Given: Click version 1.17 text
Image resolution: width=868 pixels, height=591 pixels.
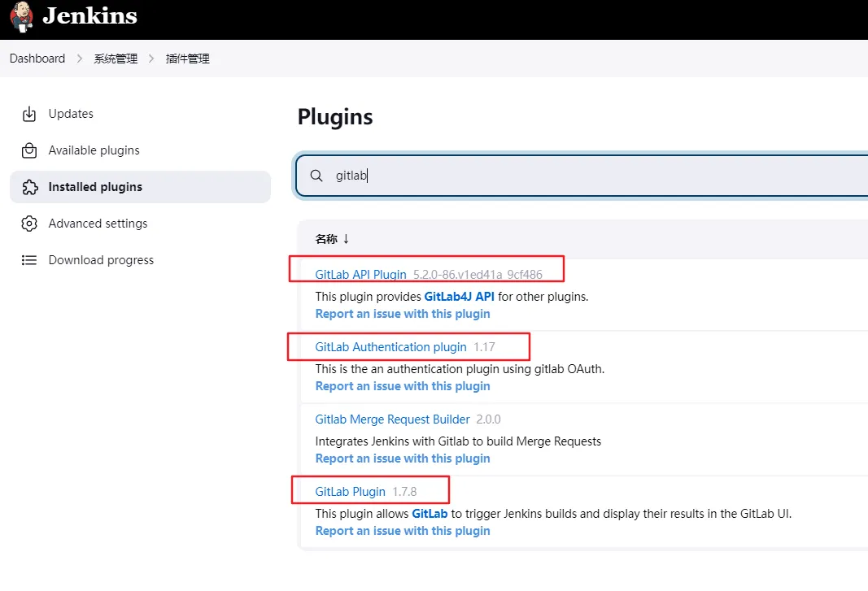Looking at the screenshot, I should 484,347.
